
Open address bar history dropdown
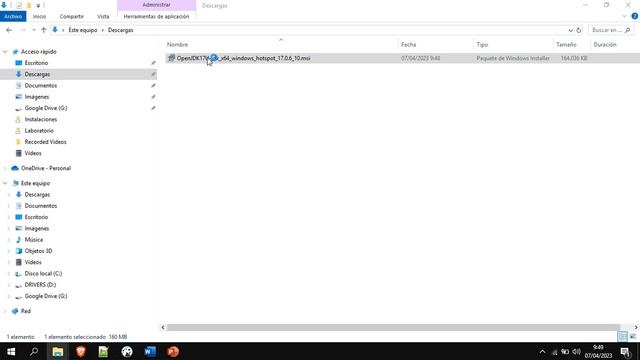tap(570, 30)
